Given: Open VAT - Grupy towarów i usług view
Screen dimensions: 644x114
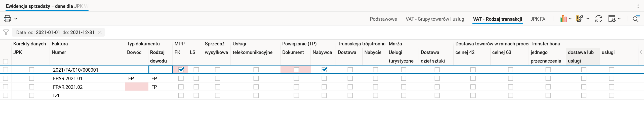Looking at the screenshot, I should pos(435,19).
